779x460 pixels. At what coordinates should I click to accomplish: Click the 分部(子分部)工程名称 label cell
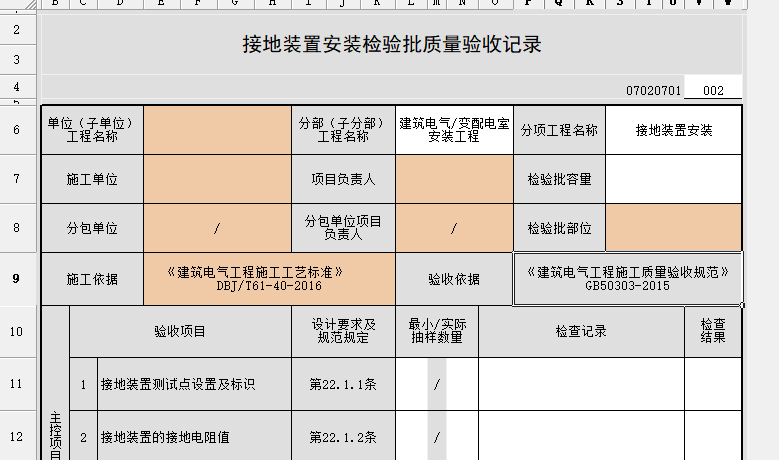click(343, 130)
